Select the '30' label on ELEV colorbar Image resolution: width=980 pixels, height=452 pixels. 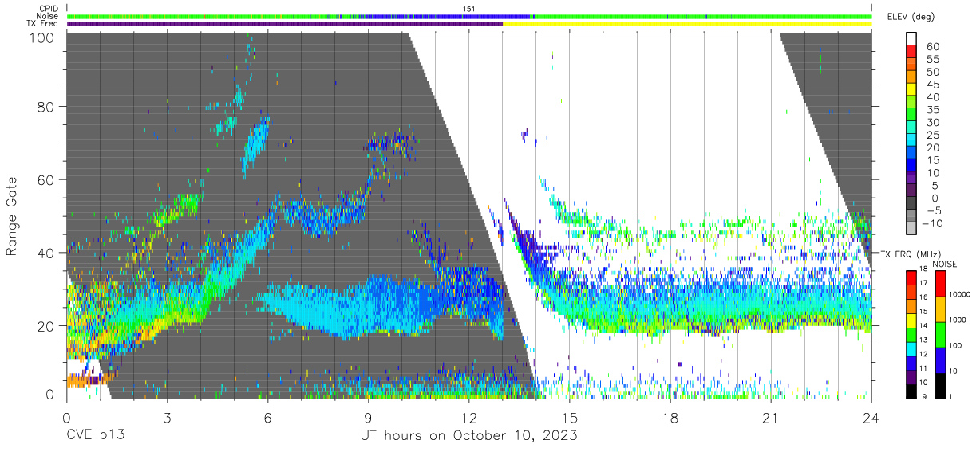(933, 122)
